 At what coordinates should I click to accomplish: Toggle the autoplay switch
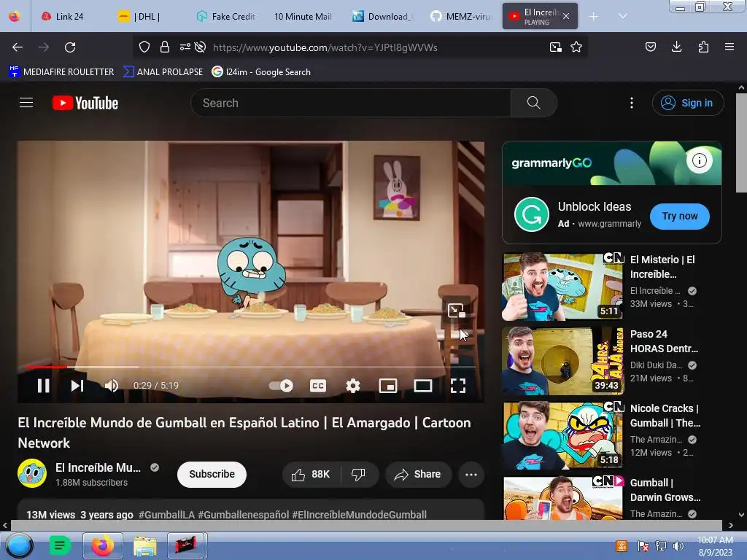[281, 386]
